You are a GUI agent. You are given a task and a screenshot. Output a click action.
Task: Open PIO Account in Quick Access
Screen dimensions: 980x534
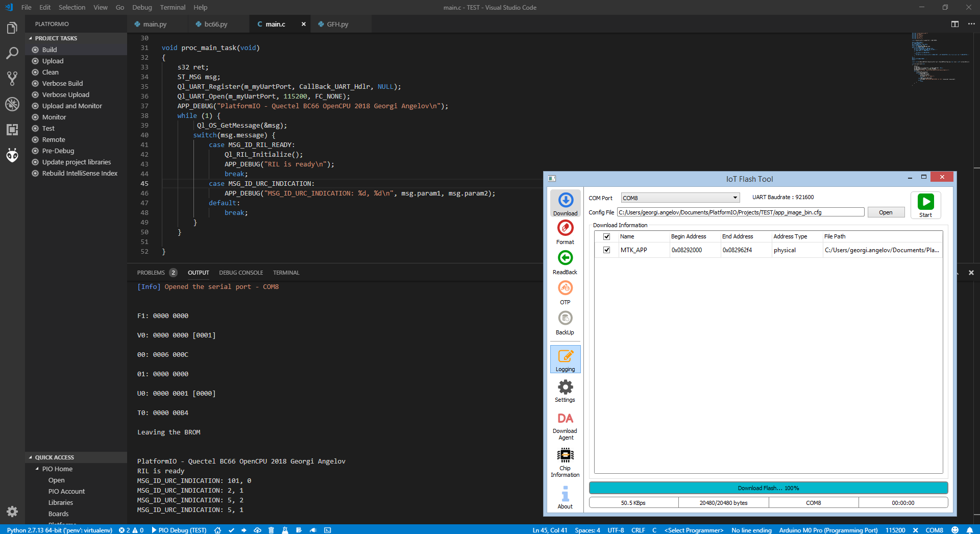click(66, 491)
